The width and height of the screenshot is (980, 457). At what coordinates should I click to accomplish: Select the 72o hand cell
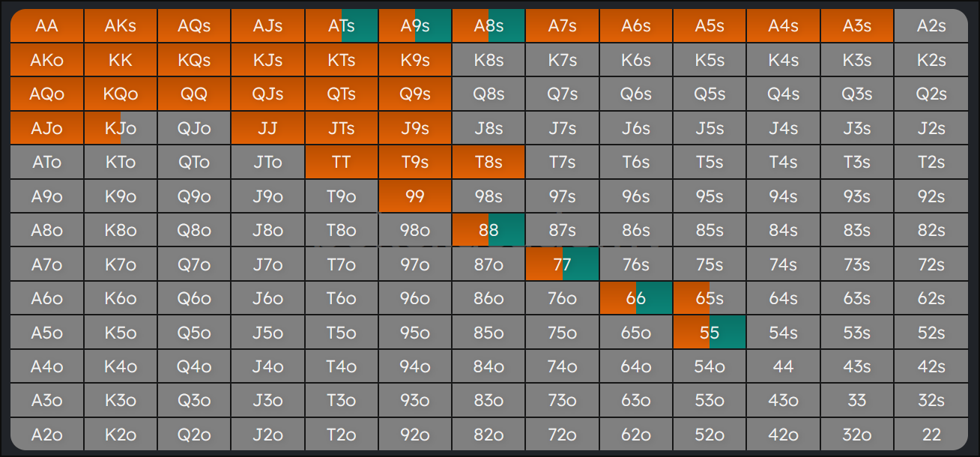coord(562,435)
